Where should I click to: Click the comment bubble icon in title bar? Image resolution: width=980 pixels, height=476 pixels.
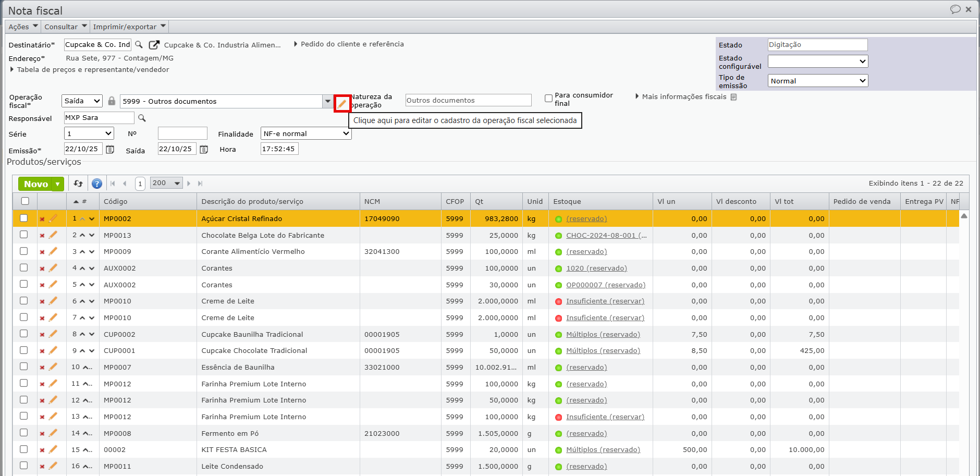(x=955, y=9)
